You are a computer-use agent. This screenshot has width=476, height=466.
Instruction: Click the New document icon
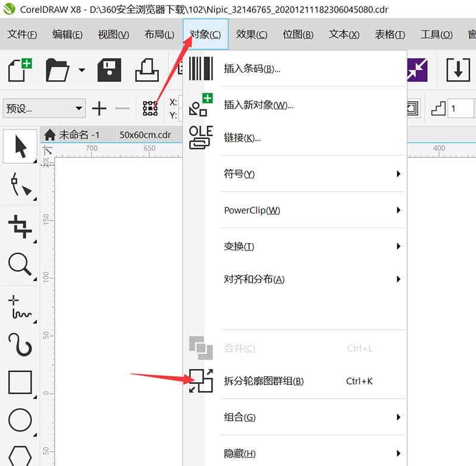[20, 70]
